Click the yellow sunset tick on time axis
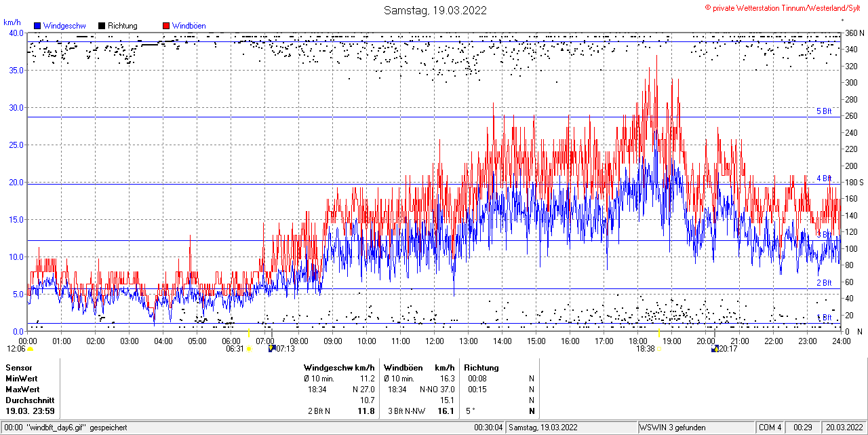Viewport: 868px width, 435px height. tap(659, 332)
